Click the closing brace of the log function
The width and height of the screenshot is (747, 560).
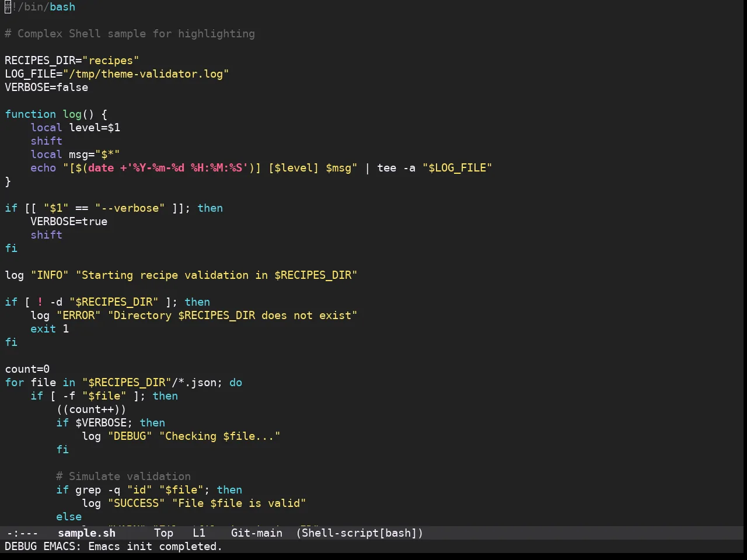(x=8, y=181)
